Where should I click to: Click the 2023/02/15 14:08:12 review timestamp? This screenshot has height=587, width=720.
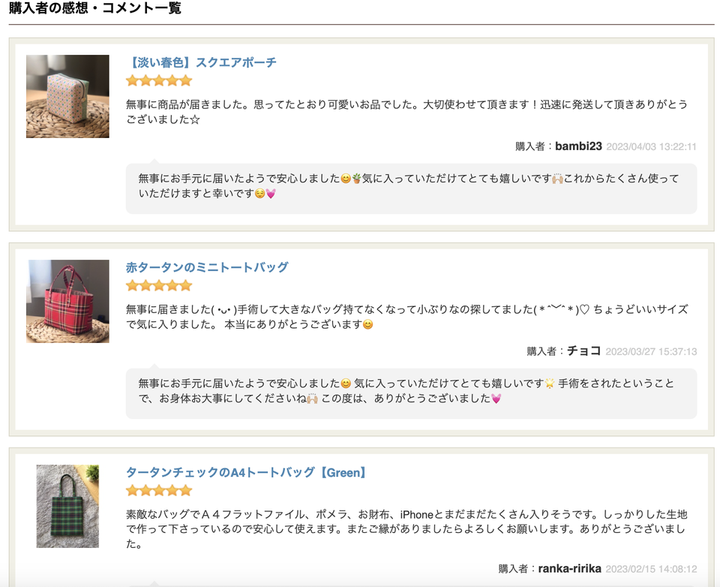pyautogui.click(x=651, y=569)
